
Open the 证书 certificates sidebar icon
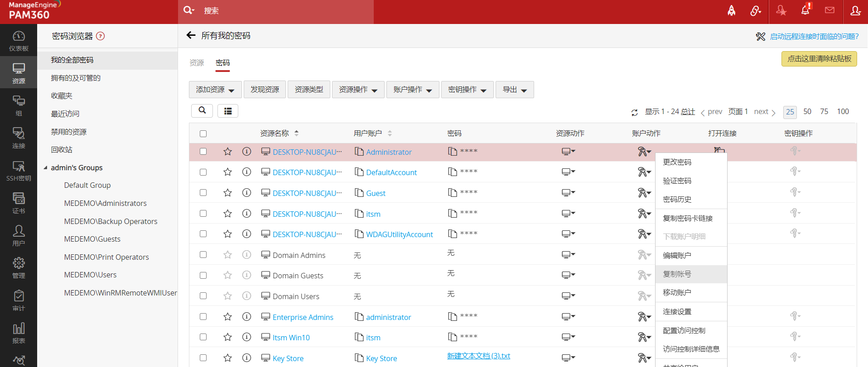coord(19,203)
